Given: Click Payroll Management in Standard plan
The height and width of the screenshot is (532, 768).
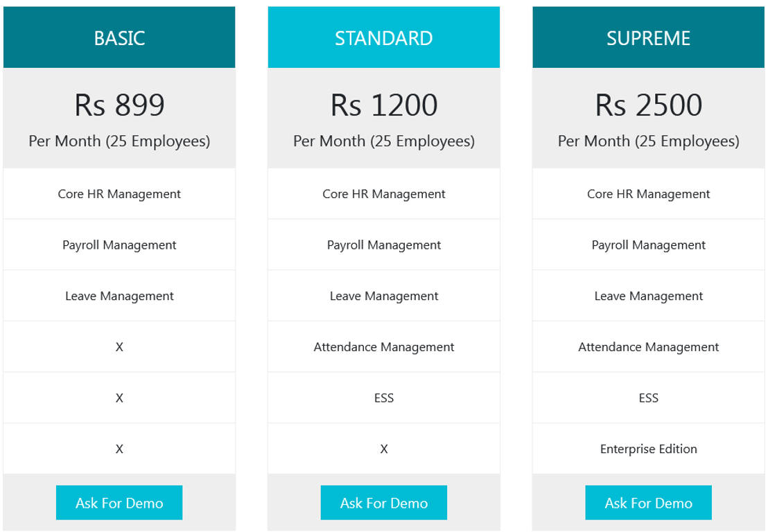Looking at the screenshot, I should coord(383,245).
